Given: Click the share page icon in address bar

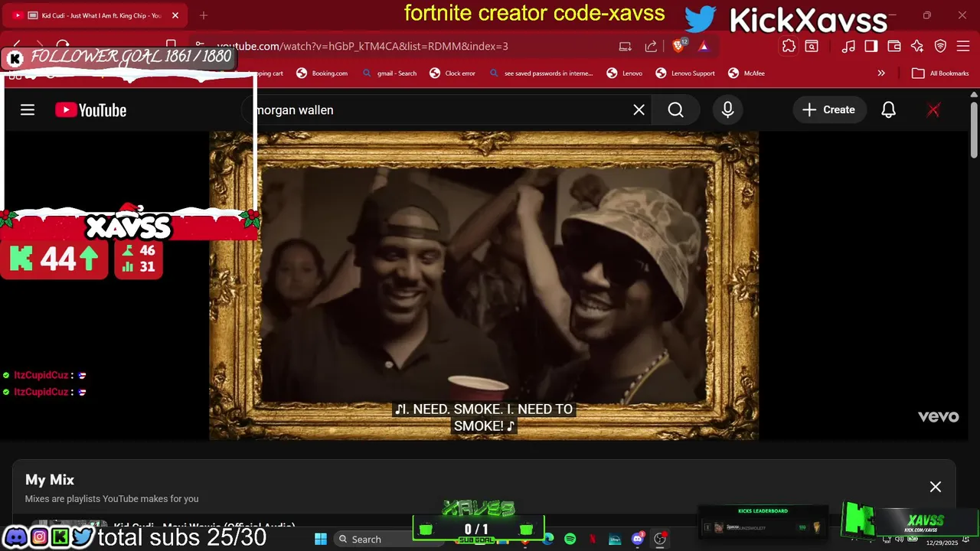Looking at the screenshot, I should click(x=651, y=46).
